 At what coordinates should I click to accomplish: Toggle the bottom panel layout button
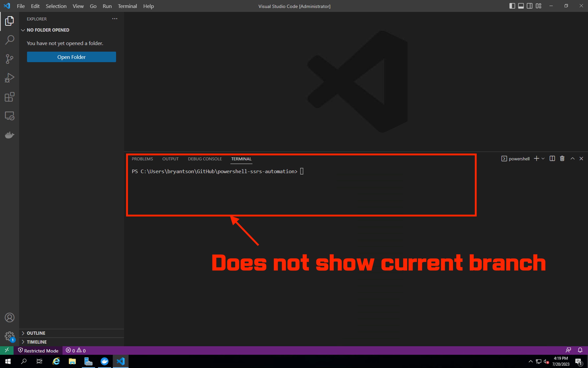click(521, 6)
